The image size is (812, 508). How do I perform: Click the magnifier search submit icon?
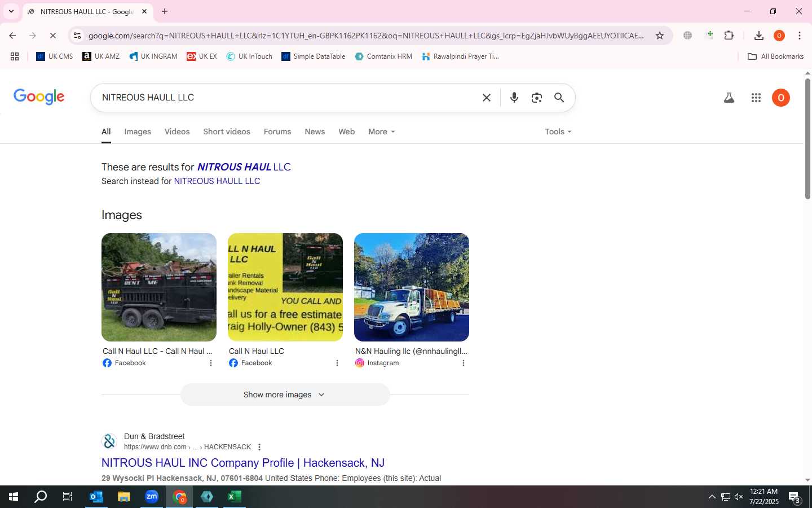coord(559,98)
